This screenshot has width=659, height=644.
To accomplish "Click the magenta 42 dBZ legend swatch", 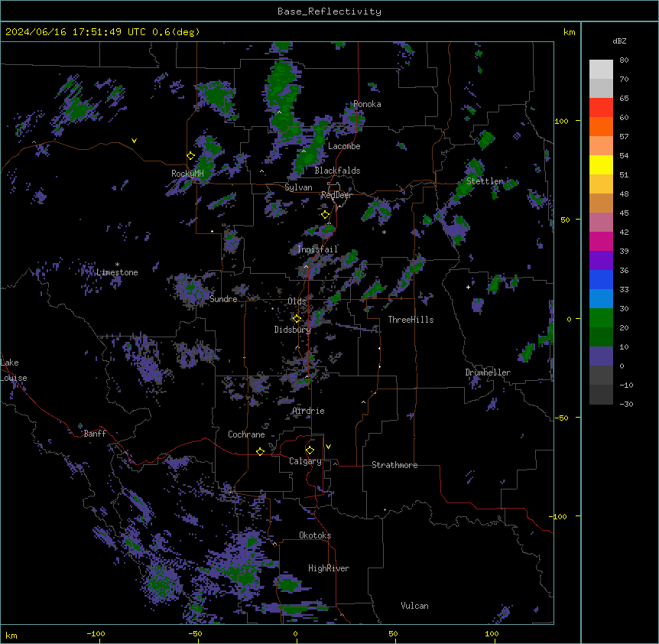I will tap(601, 241).
